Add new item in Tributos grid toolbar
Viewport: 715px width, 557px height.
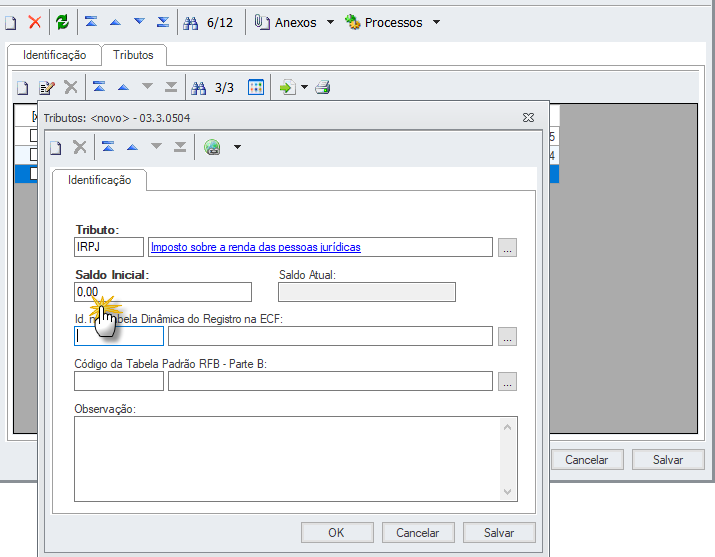(22, 87)
